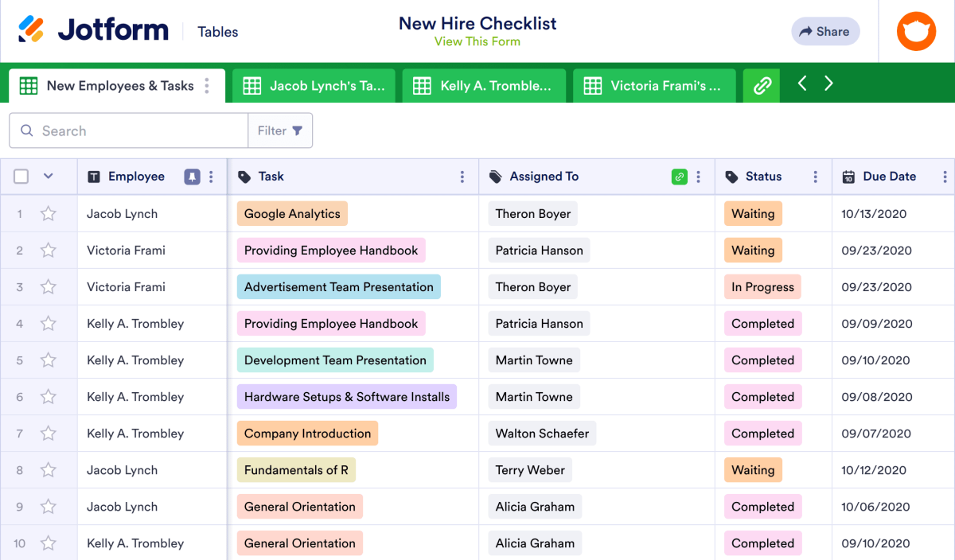Open the user avatar menu
The image size is (955, 560).
[917, 32]
